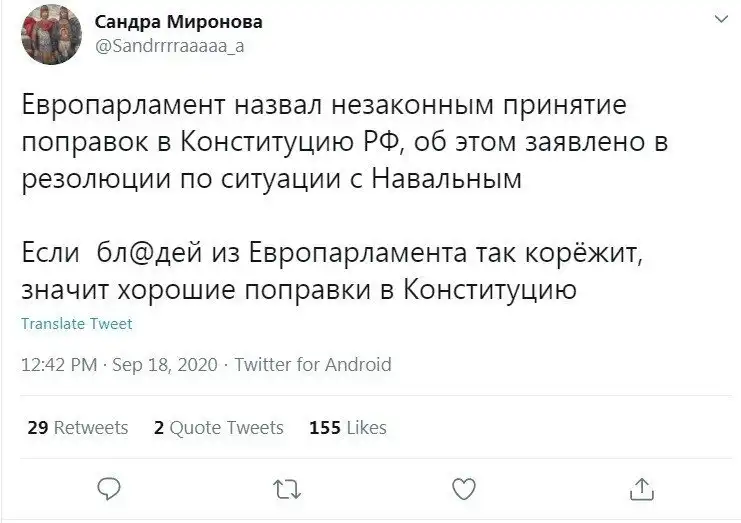Viewport: 741px width, 523px height.
Task: Click the 12:42 PM timestamp
Action: [x=59, y=365]
